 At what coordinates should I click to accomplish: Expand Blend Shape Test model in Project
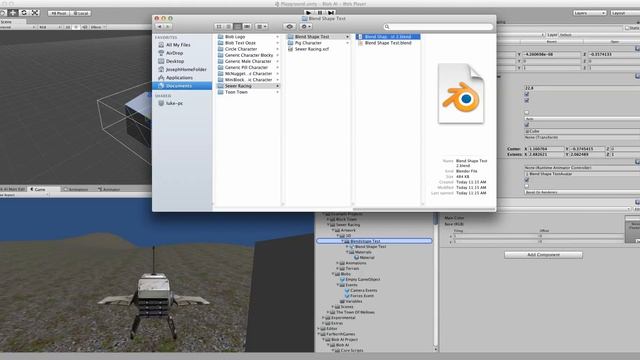pyautogui.click(x=347, y=247)
